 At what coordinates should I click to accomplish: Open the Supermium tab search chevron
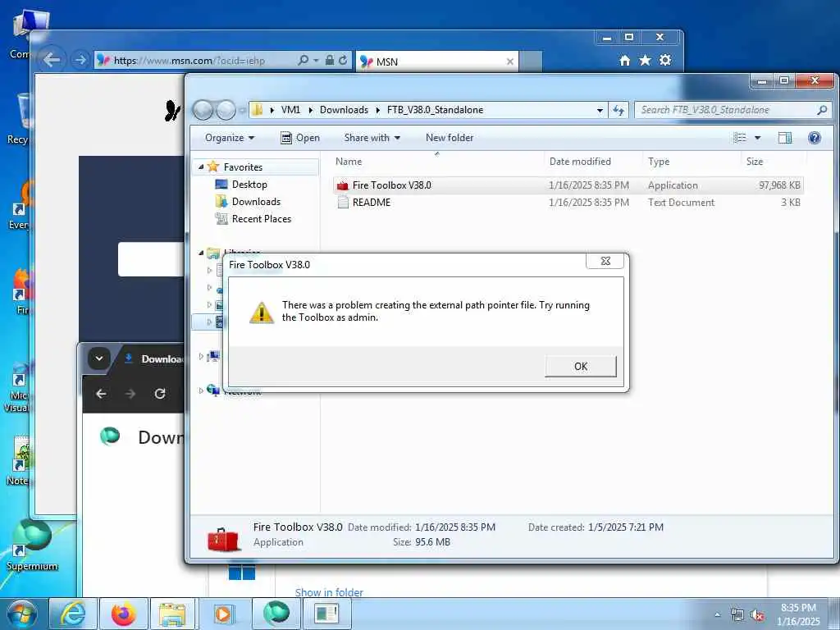[99, 358]
